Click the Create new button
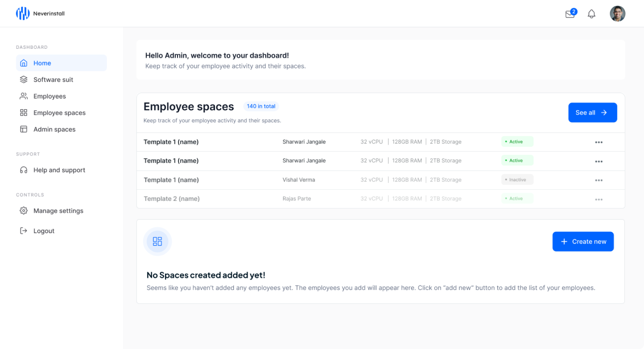Viewport: 644px width, 349px height. pyautogui.click(x=583, y=241)
